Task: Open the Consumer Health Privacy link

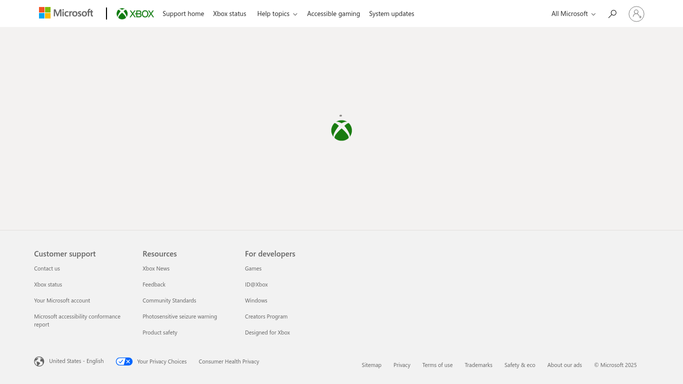Action: [229, 361]
